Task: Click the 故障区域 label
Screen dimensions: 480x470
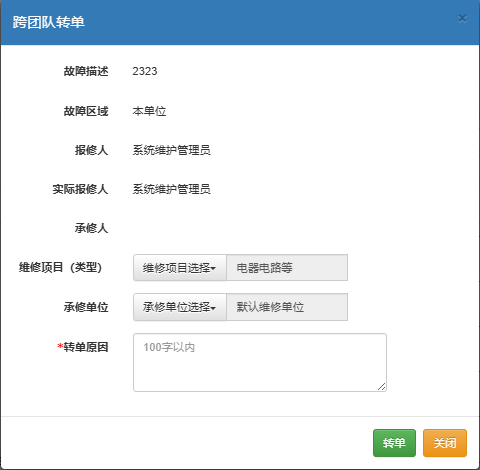Action: tap(86, 111)
